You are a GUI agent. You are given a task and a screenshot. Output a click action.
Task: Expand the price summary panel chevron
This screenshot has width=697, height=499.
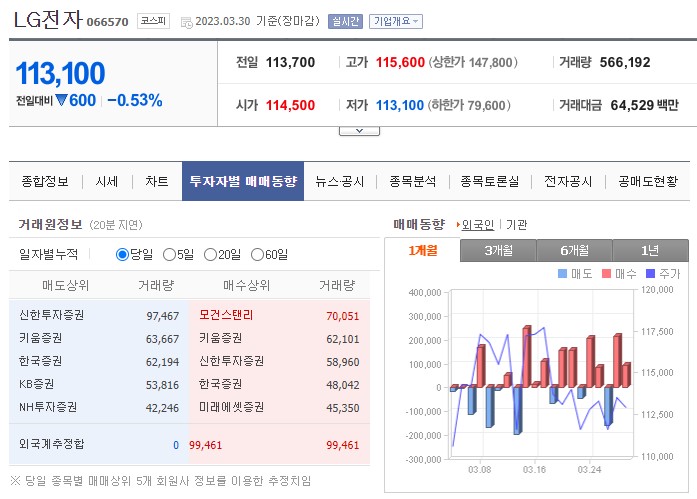359,131
